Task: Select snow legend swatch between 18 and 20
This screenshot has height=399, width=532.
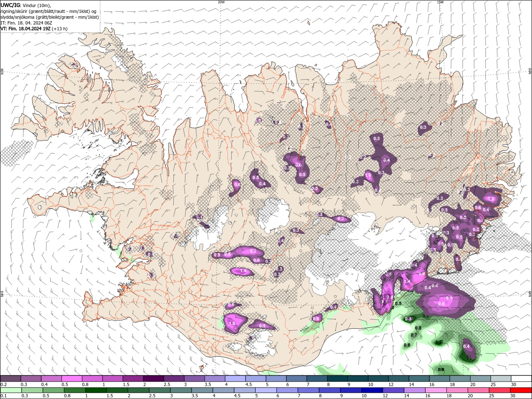Action: [x=460, y=379]
